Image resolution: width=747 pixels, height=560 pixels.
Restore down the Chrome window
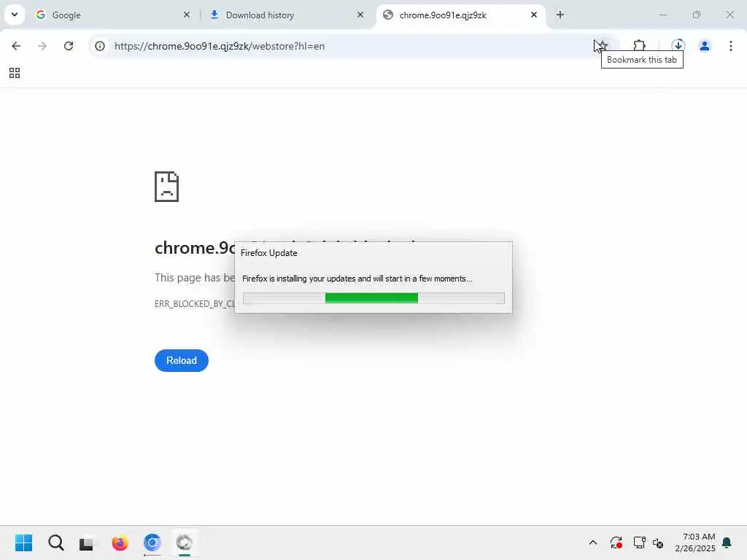(697, 15)
